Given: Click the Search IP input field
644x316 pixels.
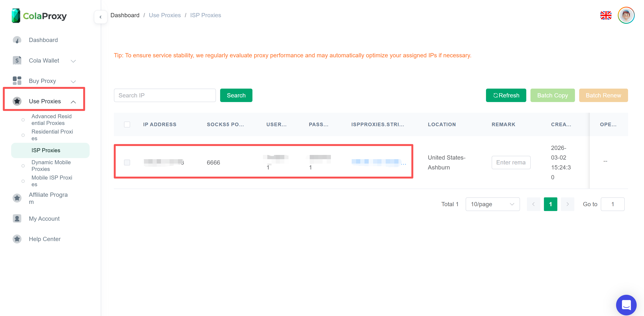Looking at the screenshot, I should coord(165,95).
